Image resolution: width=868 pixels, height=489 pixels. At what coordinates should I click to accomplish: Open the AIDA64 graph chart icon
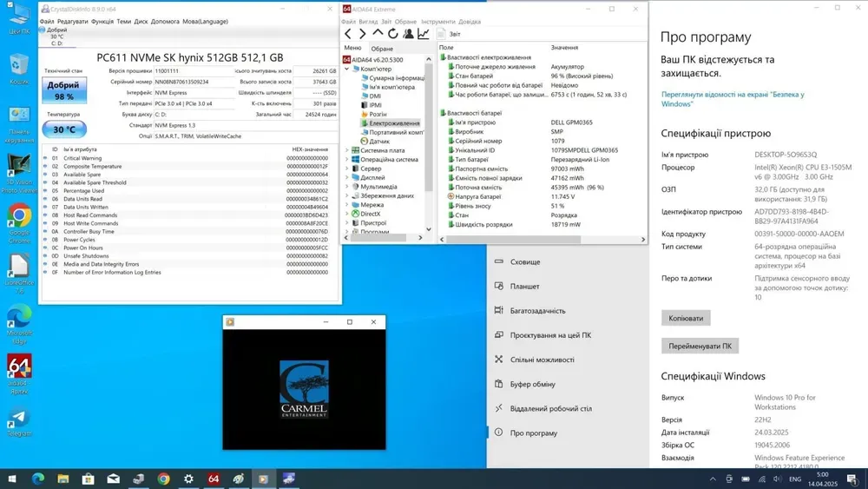click(424, 34)
